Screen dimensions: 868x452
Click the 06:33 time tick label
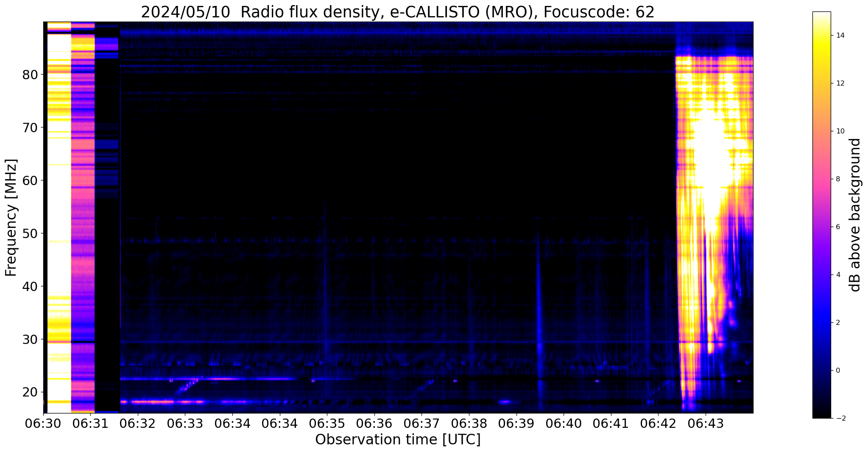[x=185, y=424]
